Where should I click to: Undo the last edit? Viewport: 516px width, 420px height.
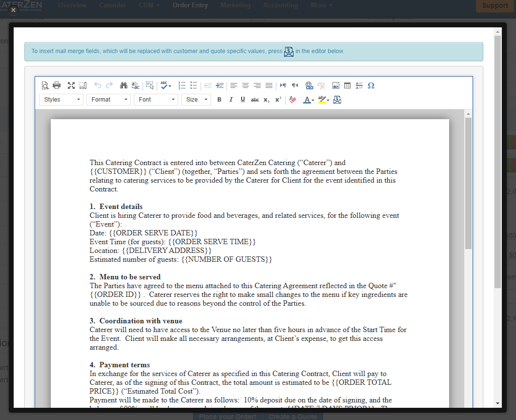pos(98,85)
